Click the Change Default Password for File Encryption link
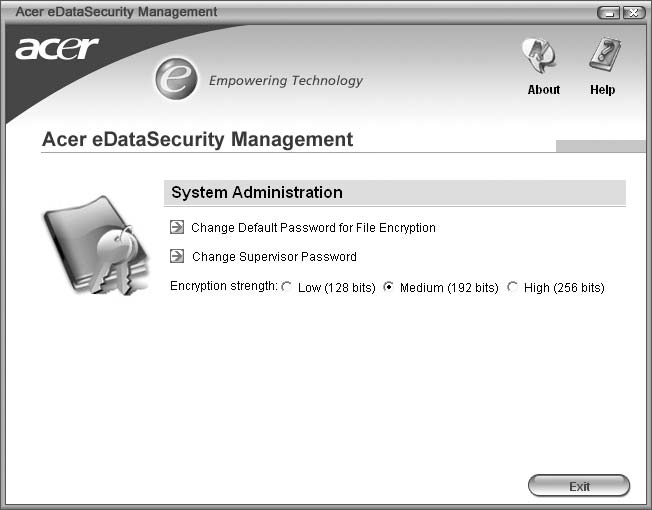This screenshot has height=510, width=652. click(x=313, y=228)
